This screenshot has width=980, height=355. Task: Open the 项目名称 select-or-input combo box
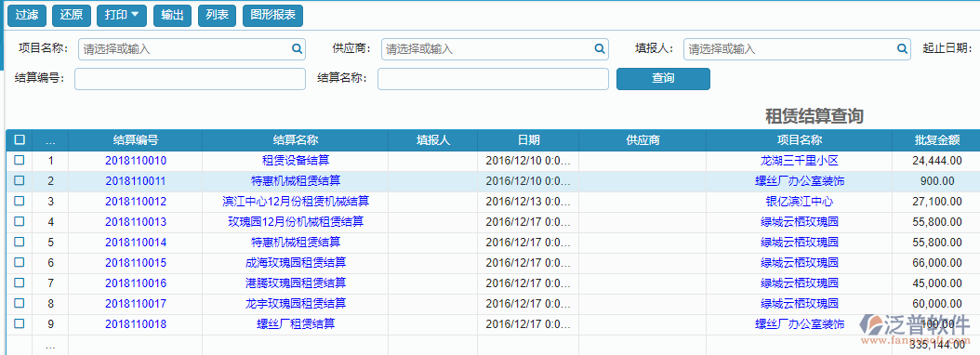pos(192,48)
